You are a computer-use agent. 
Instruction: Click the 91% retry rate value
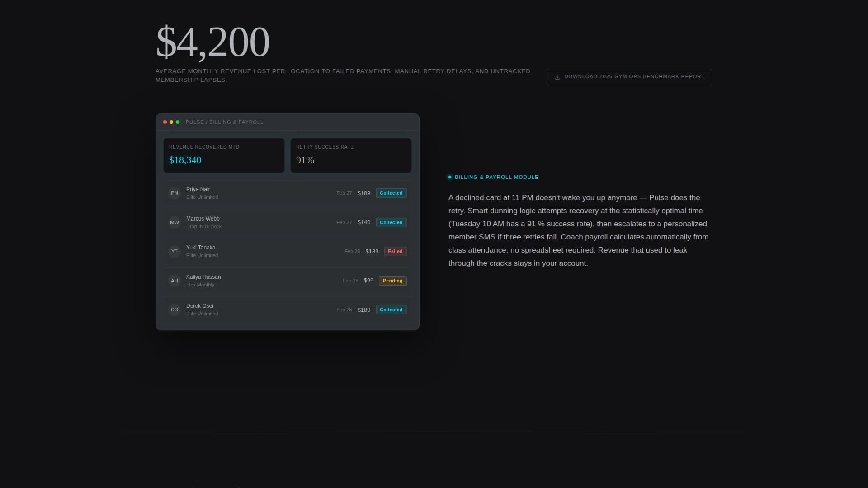[305, 160]
